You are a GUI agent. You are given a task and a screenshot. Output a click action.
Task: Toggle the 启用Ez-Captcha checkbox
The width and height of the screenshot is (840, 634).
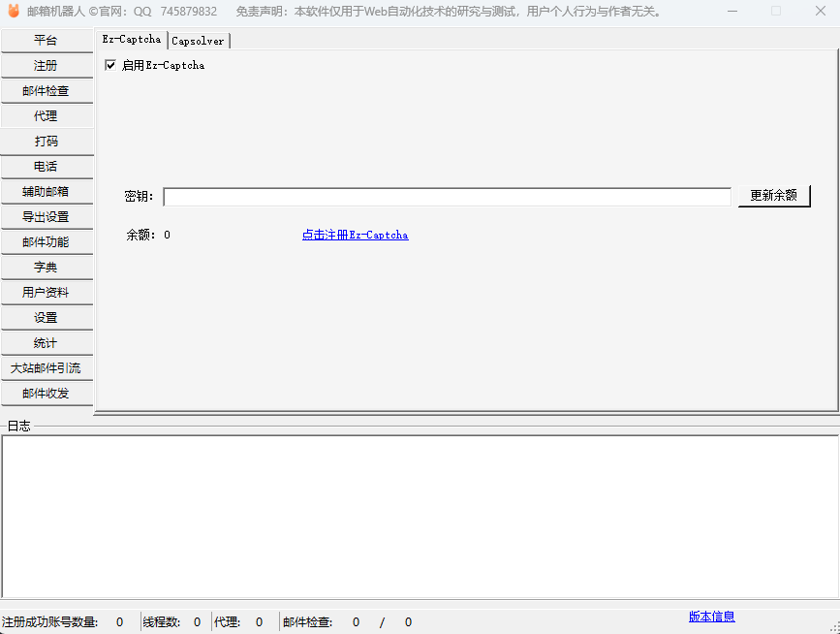tap(110, 66)
